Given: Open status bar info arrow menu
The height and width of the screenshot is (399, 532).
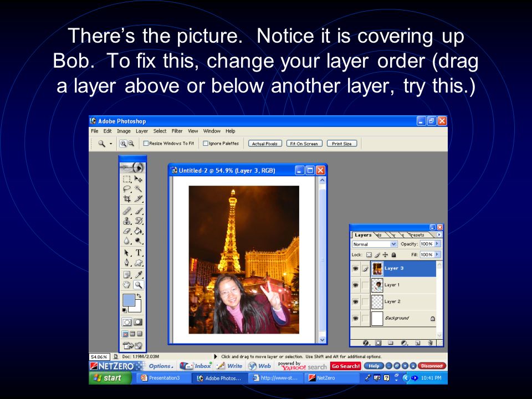Looking at the screenshot, I should (216, 356).
